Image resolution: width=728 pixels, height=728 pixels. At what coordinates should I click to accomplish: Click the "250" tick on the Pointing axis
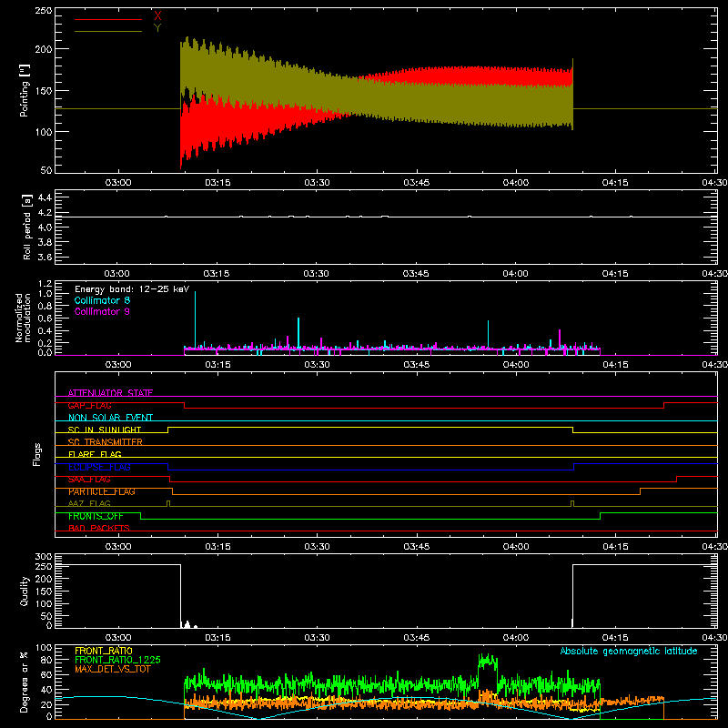pyautogui.click(x=44, y=10)
